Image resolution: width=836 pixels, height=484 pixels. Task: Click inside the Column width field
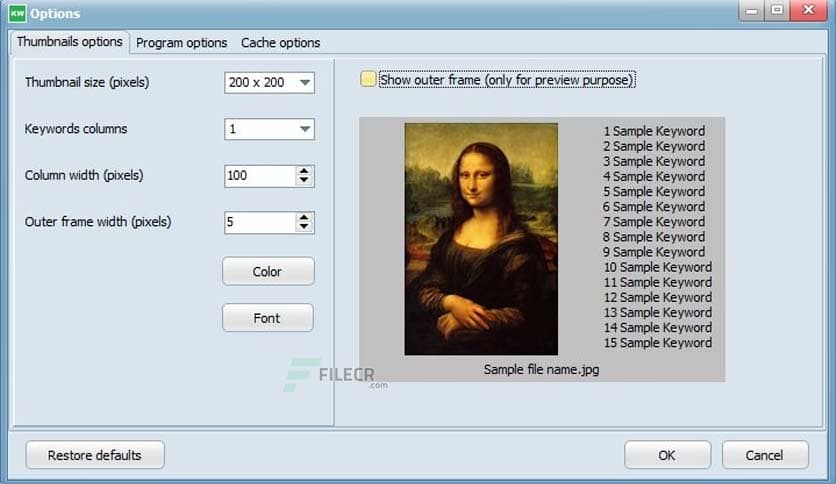(x=260, y=175)
